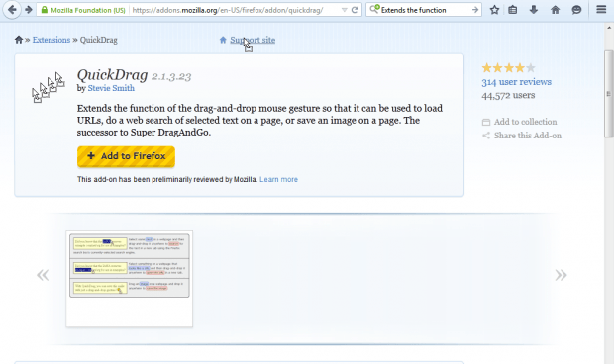The width and height of the screenshot is (614, 364).
Task: Show bookmarks list icon in toolbar
Action: coord(513,10)
